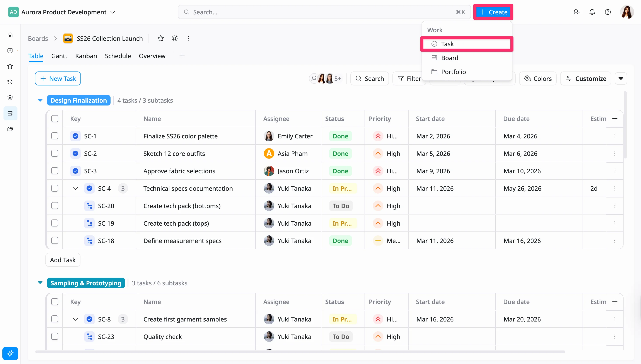
Task: Click the New Task button
Action: 58,78
